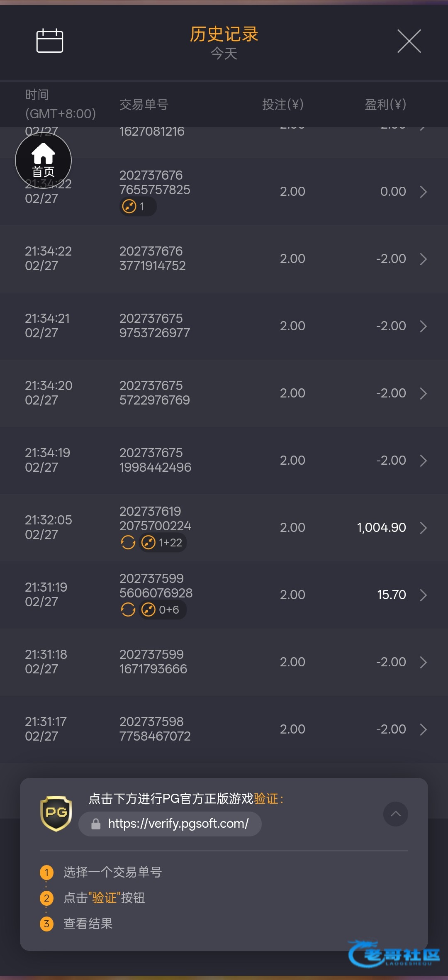Click the 1+22 bonus feature badge
The image size is (448, 980).
tap(163, 542)
